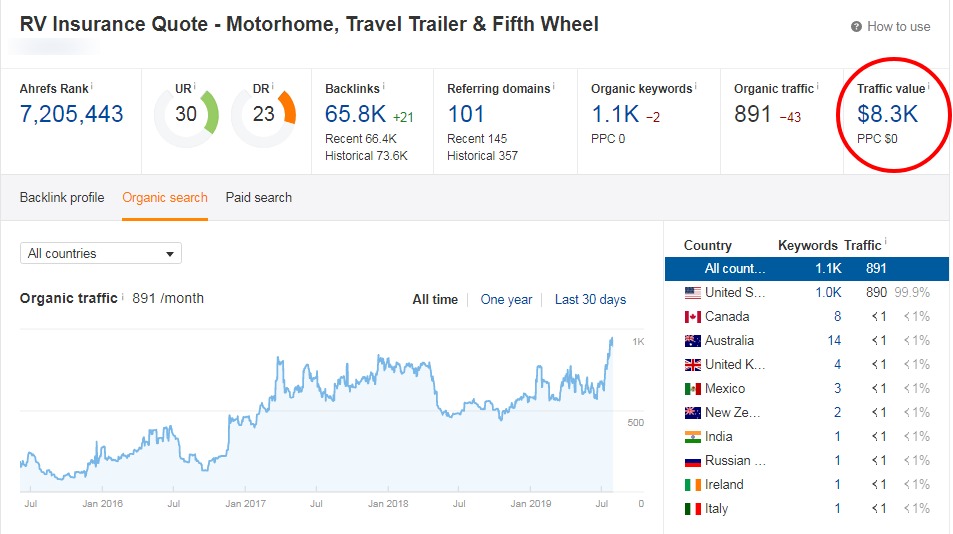Open Australia's 14 keywords link
This screenshot has width=953, height=534.
(x=834, y=341)
